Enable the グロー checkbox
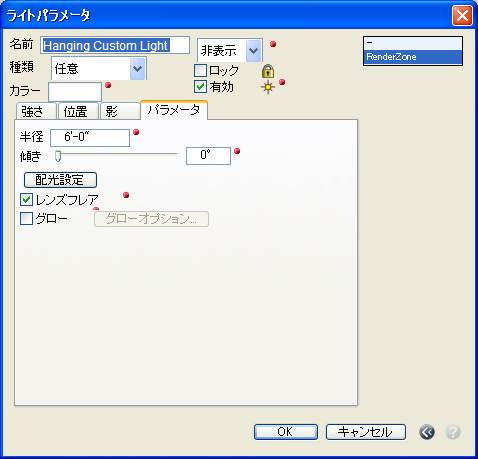The image size is (478, 459). [26, 219]
